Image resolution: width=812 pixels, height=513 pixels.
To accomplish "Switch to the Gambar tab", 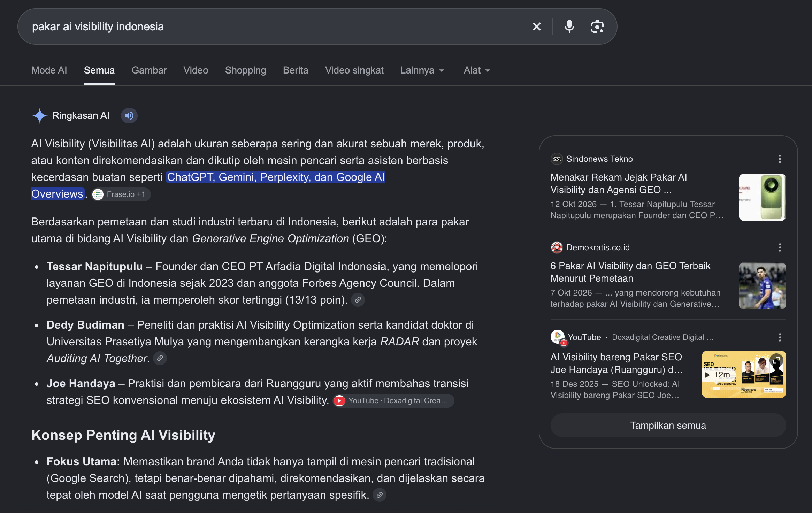I will 149,70.
